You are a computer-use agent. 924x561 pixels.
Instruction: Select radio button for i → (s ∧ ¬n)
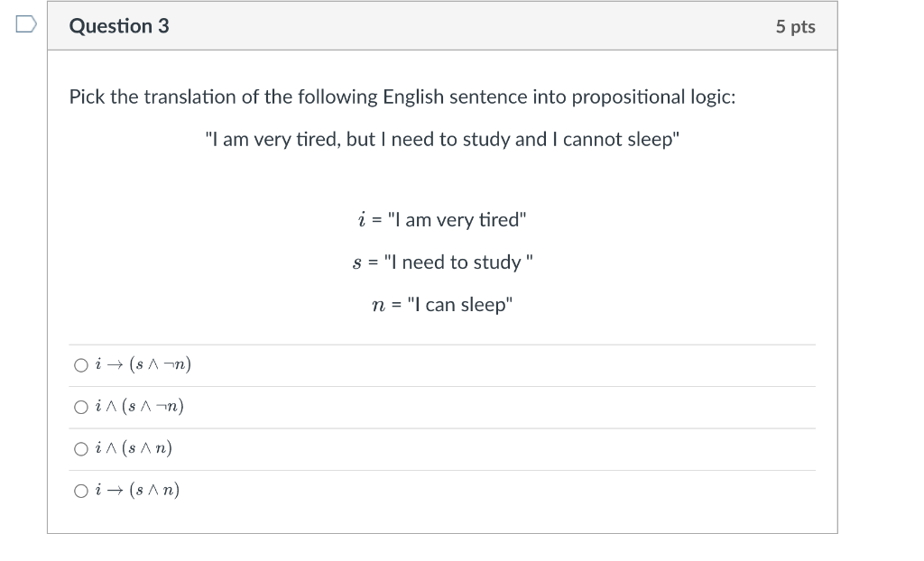pos(81,365)
